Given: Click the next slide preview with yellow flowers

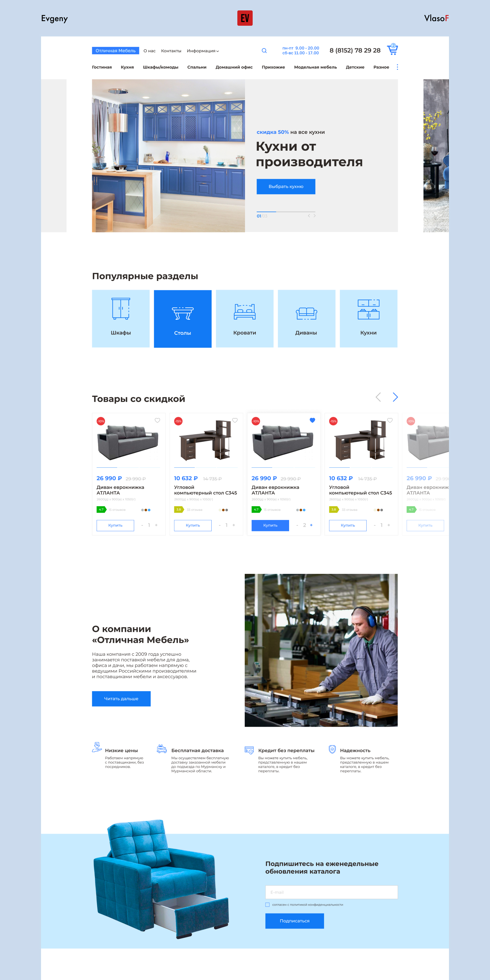Looking at the screenshot, I should point(436,156).
